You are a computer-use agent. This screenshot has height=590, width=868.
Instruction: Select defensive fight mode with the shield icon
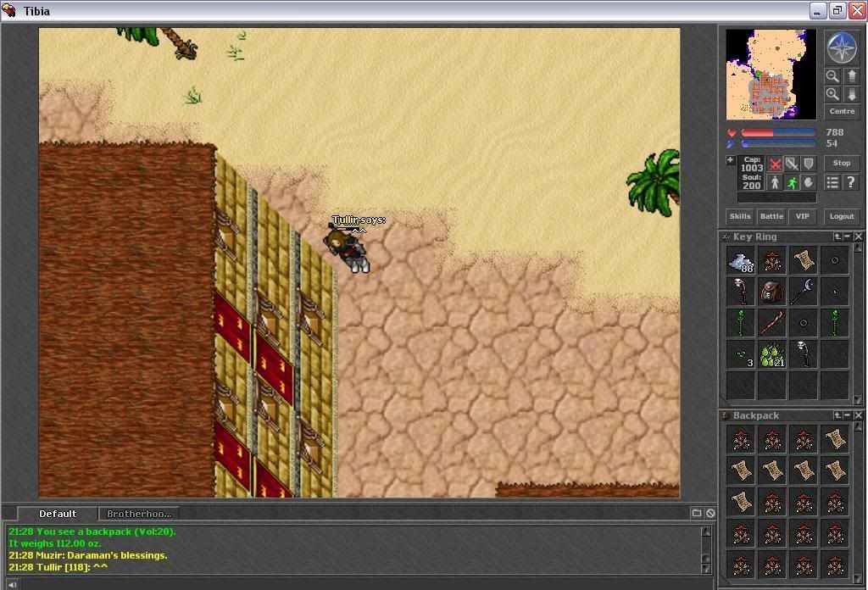click(809, 164)
